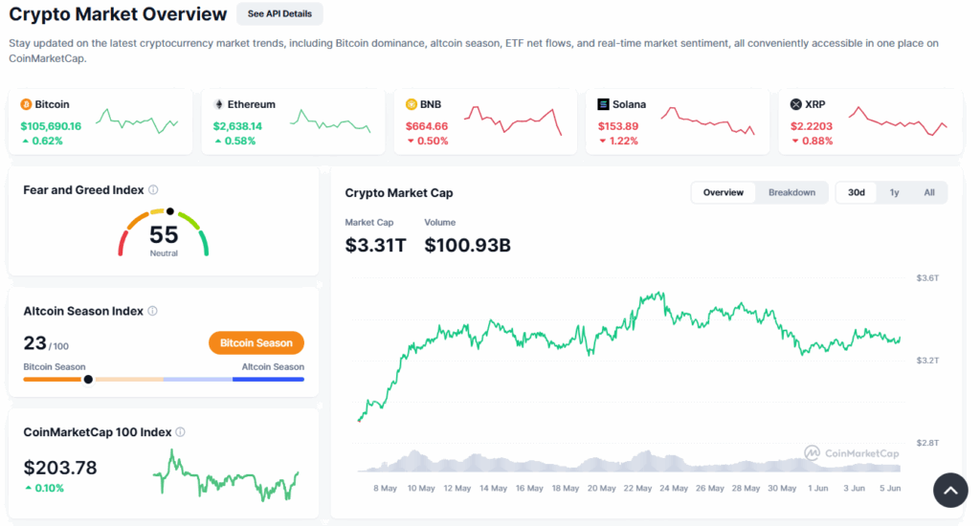This screenshot has height=526, width=980.
Task: Click the $2.8T y-axis label
Action: 927,443
